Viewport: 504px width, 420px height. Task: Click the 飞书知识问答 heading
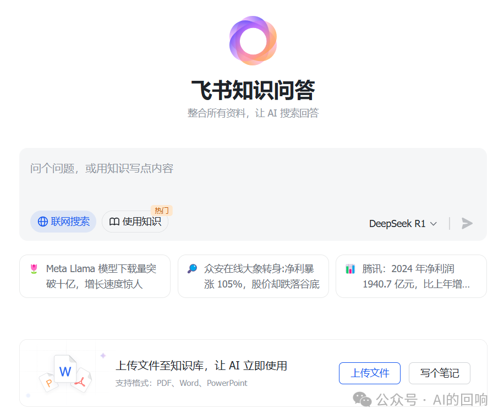point(253,91)
